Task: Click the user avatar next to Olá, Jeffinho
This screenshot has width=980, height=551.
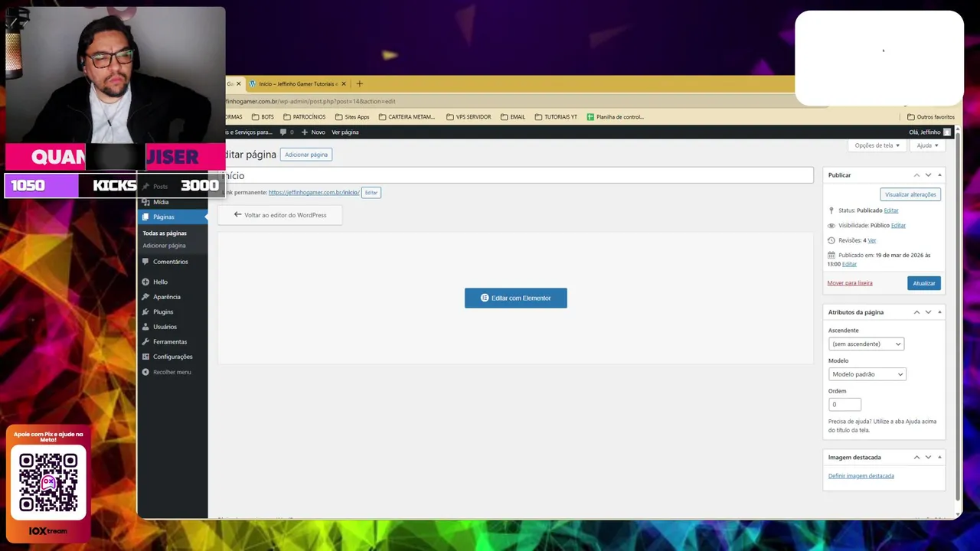Action: point(947,132)
